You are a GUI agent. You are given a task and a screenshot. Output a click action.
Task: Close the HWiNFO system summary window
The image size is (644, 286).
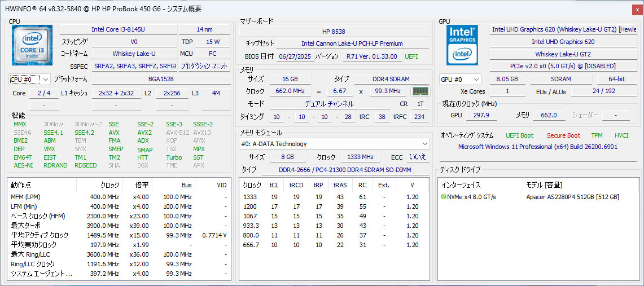pos(637,8)
